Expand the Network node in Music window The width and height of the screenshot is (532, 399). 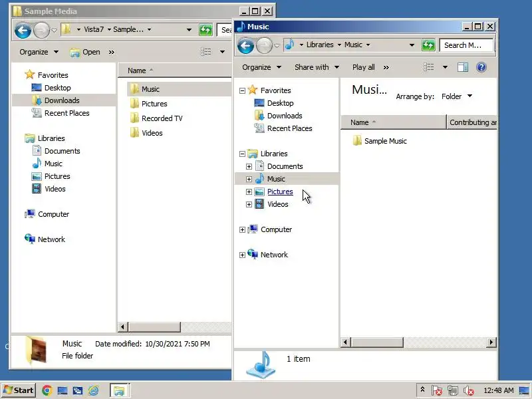click(242, 255)
